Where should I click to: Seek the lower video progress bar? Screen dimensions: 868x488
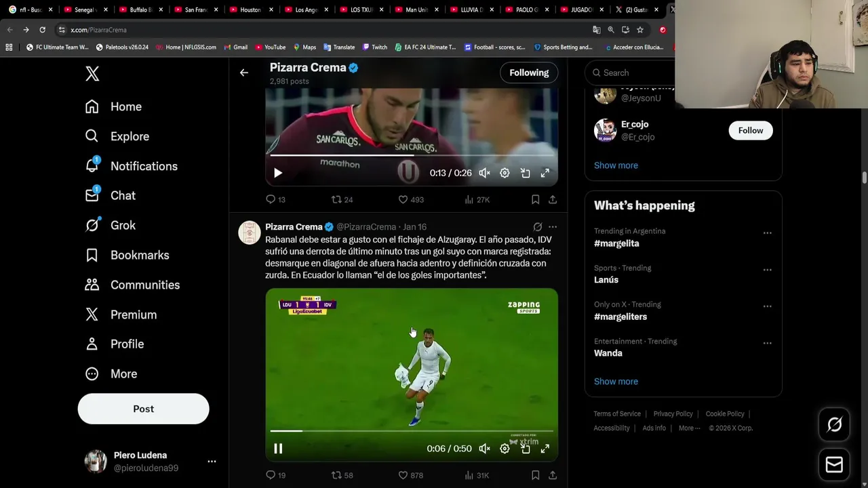click(x=412, y=431)
